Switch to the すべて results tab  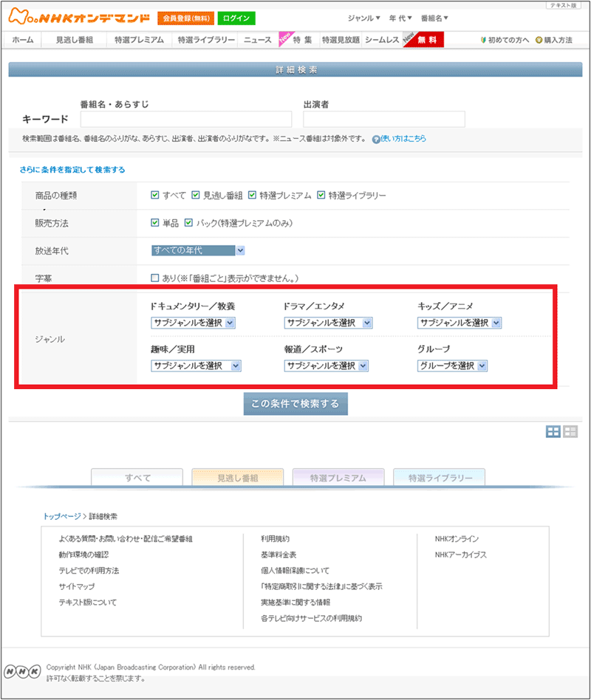(x=137, y=477)
